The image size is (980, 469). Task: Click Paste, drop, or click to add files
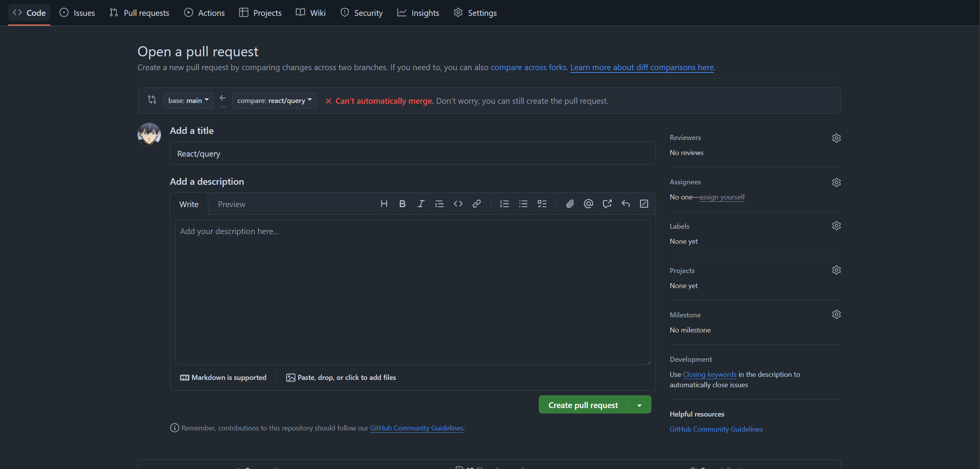341,378
